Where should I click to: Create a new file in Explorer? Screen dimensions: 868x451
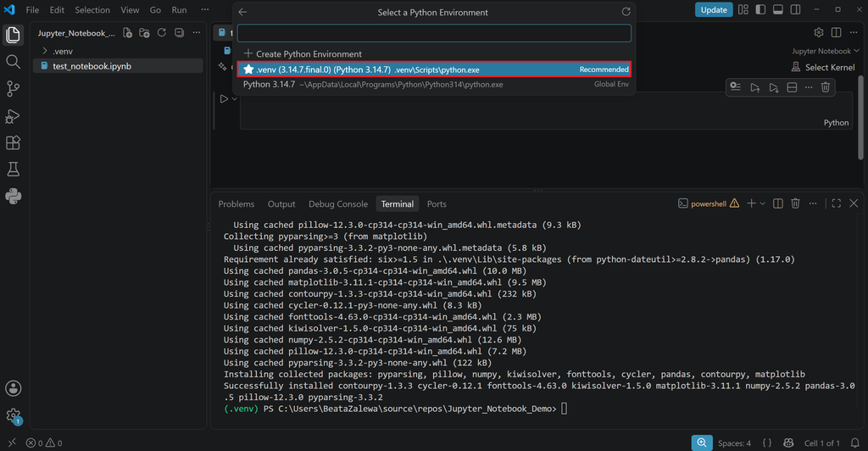(x=127, y=33)
